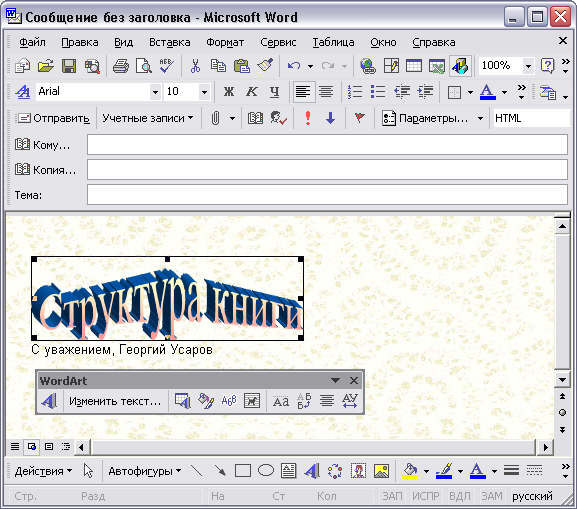Select the WordArt Shape icon
The height and width of the screenshot is (509, 577).
(229, 400)
